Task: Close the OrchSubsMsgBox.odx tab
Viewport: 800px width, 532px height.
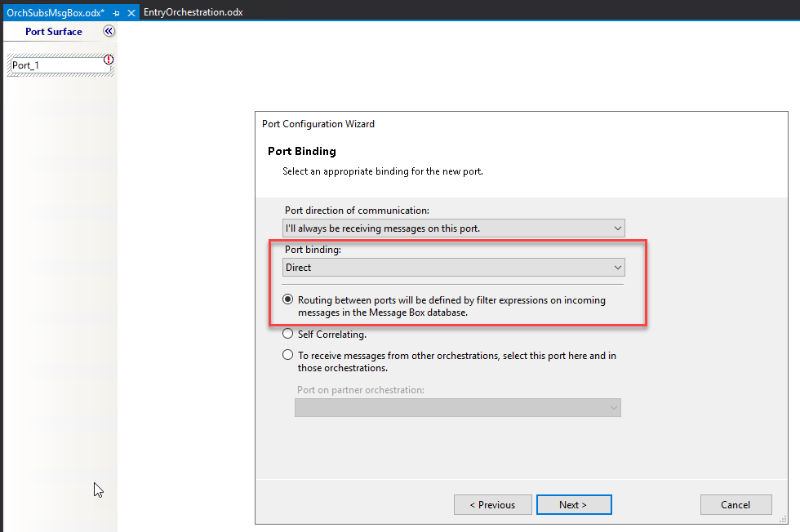Action: (x=131, y=12)
